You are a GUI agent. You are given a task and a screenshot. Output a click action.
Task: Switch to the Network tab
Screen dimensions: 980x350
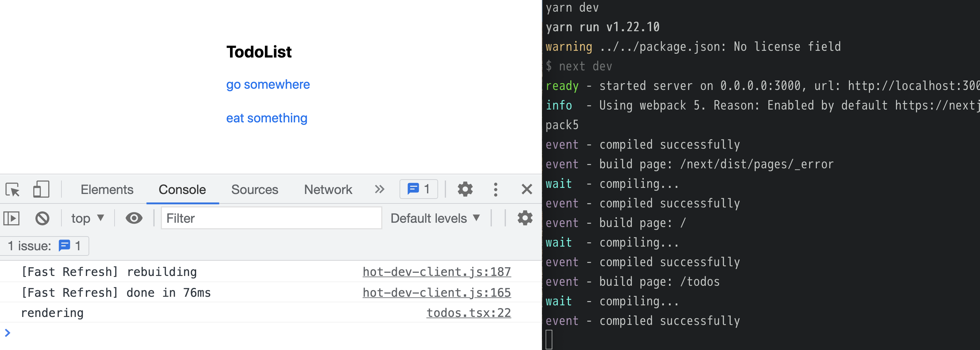(328, 189)
